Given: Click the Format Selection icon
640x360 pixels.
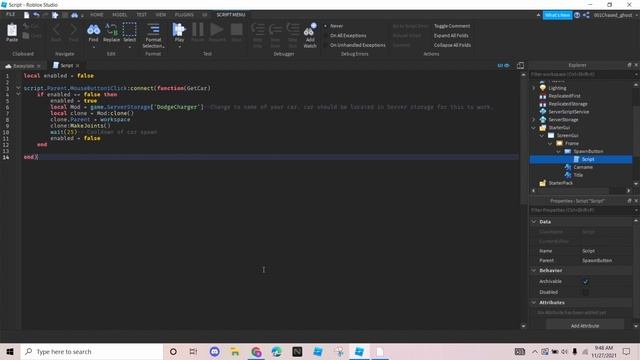Looking at the screenshot, I should (x=153, y=29).
